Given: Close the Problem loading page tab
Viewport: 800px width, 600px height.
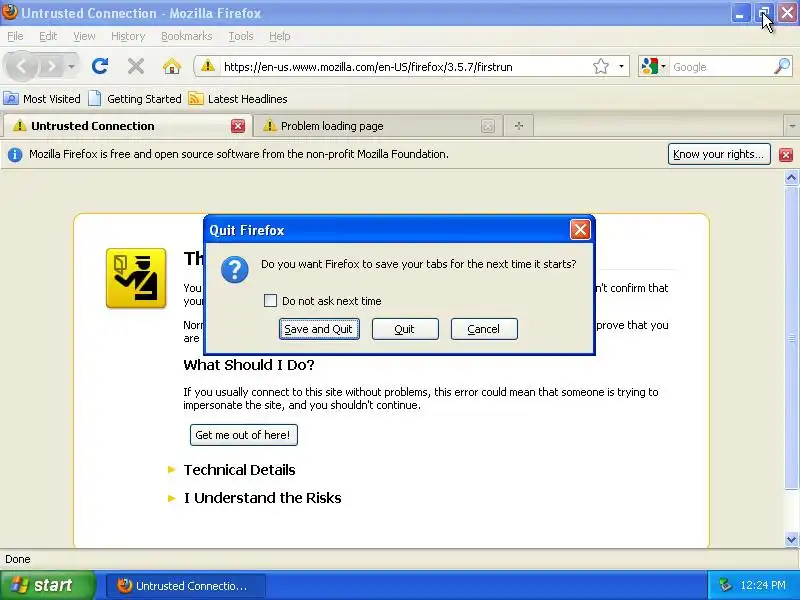Looking at the screenshot, I should [x=488, y=126].
